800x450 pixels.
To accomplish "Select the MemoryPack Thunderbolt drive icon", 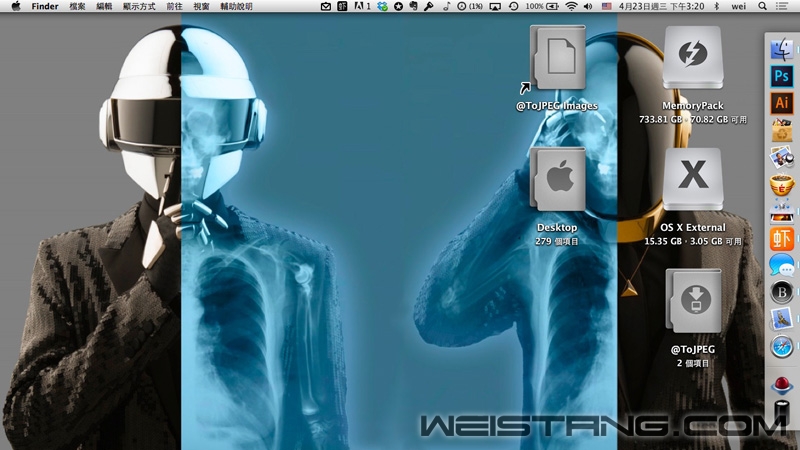I will 693,59.
